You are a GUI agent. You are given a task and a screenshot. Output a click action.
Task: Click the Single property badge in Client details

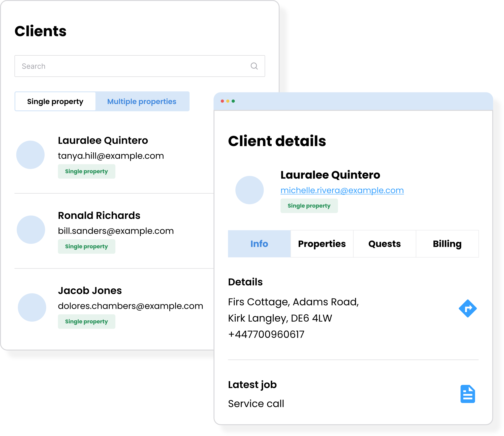pos(309,206)
